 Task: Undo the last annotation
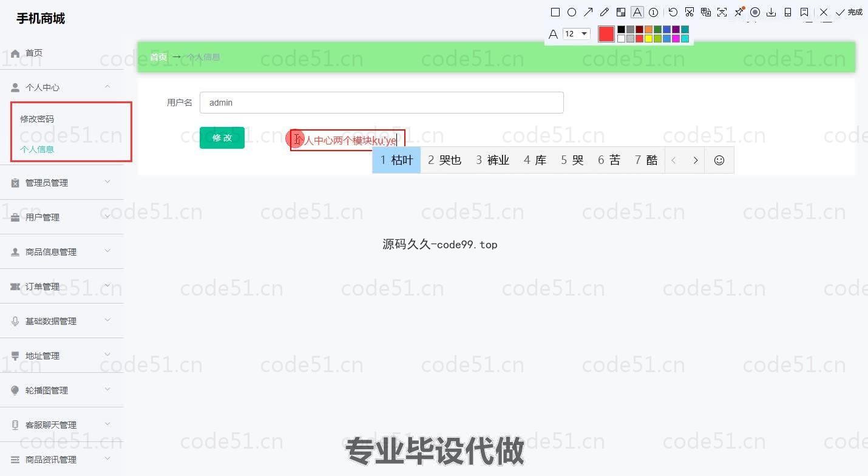coord(673,12)
